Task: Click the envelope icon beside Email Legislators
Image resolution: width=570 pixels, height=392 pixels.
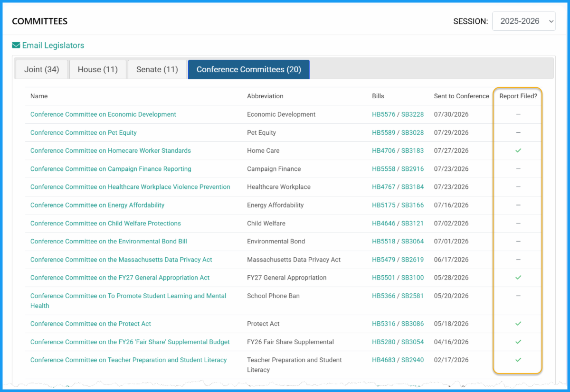Action: click(x=16, y=46)
